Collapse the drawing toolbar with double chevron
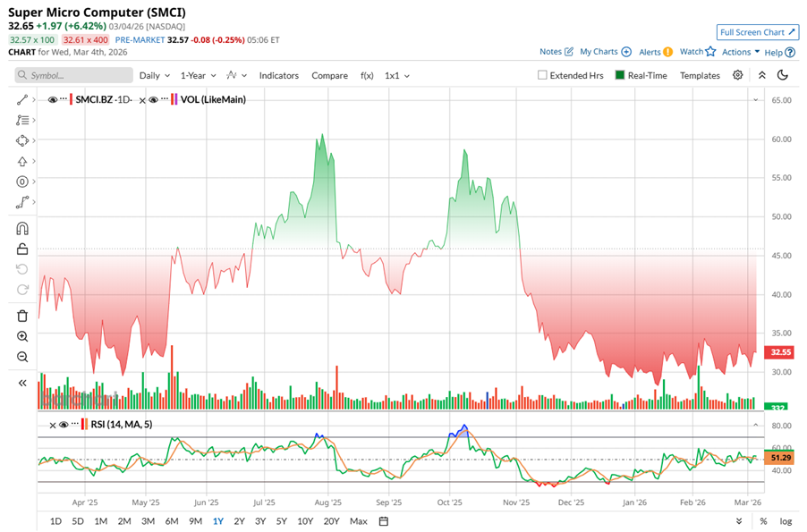Viewport: 807px width, 532px height. [22, 383]
